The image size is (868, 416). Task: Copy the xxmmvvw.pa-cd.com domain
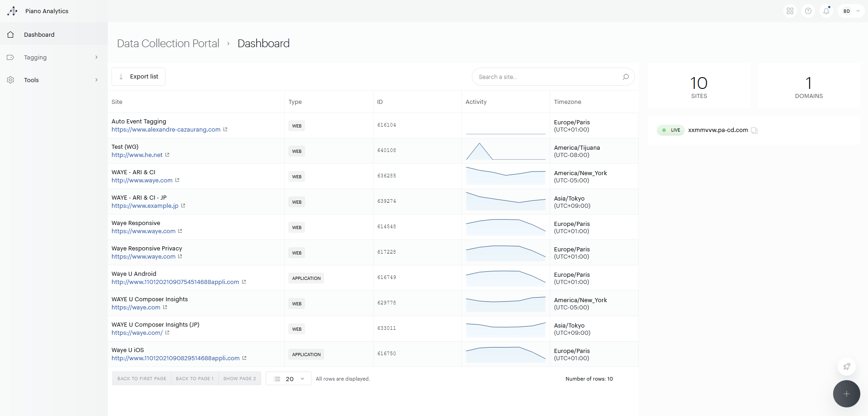point(754,130)
